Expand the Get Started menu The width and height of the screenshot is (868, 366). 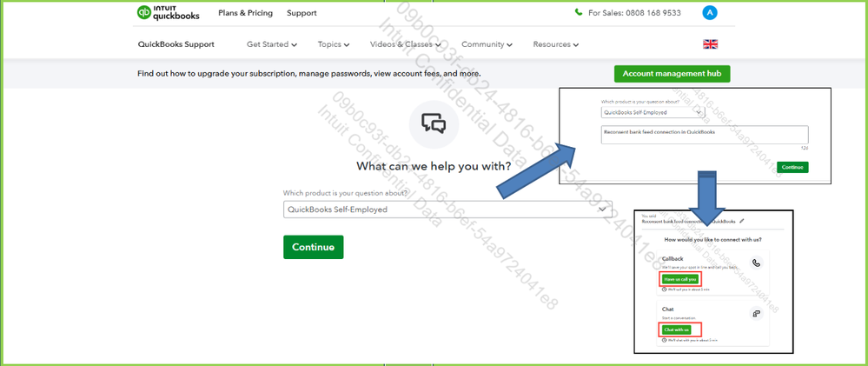point(272,44)
